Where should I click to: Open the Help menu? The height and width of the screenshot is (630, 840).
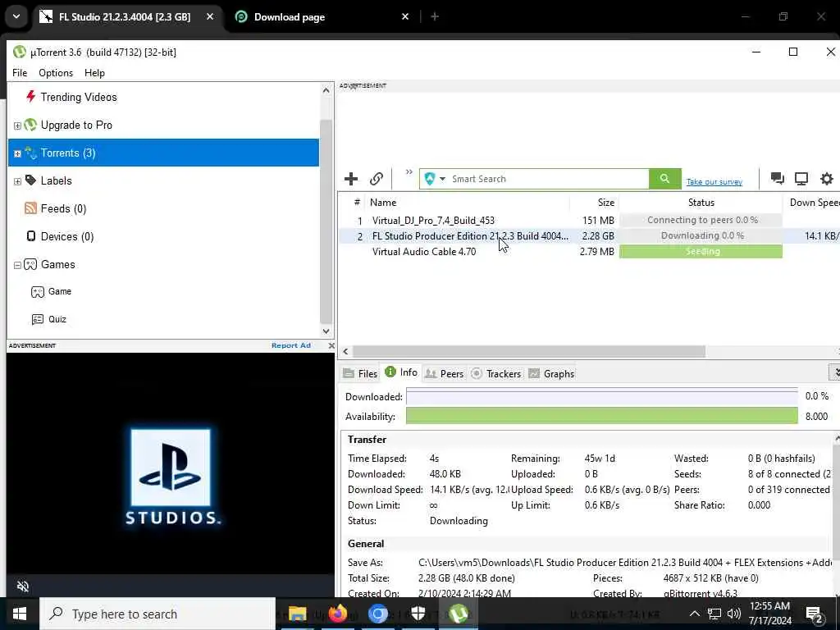click(94, 73)
